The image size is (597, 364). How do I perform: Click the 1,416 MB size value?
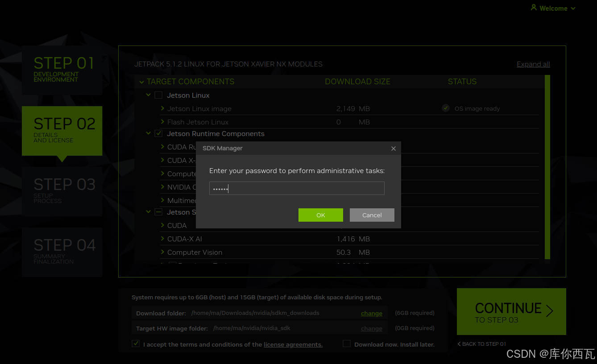coord(353,239)
